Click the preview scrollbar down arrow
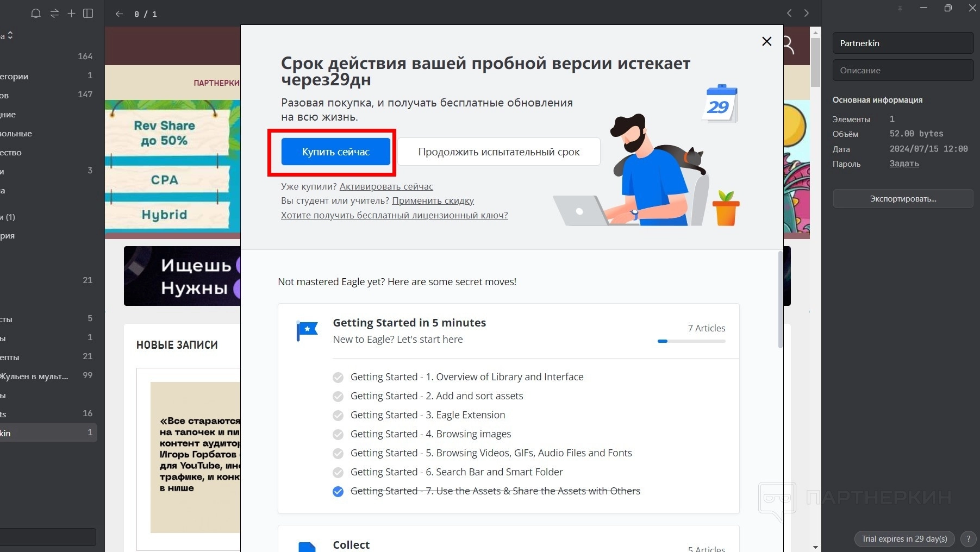This screenshot has height=552, width=980. coord(815,547)
